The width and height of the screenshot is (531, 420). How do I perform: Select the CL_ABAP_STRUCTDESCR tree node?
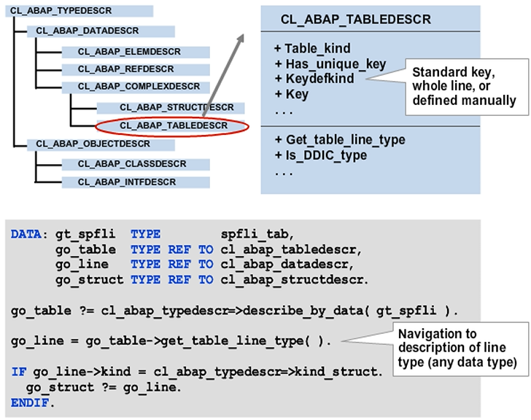click(176, 107)
